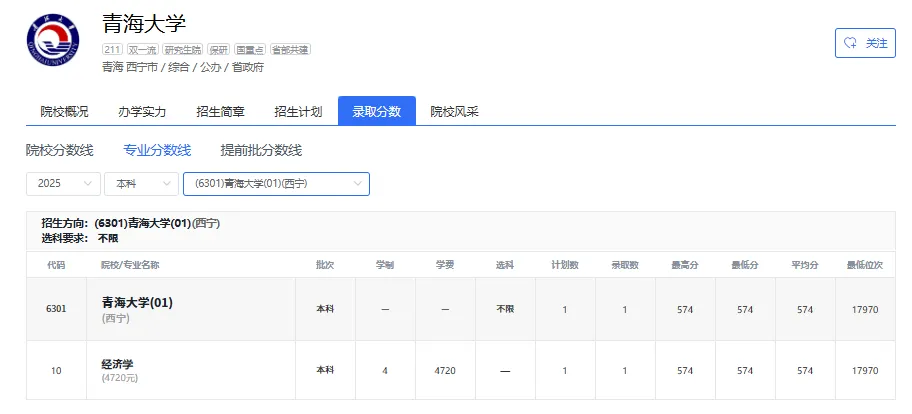912x414 pixels.
Task: Click the 青海大学 page title
Action: (144, 24)
